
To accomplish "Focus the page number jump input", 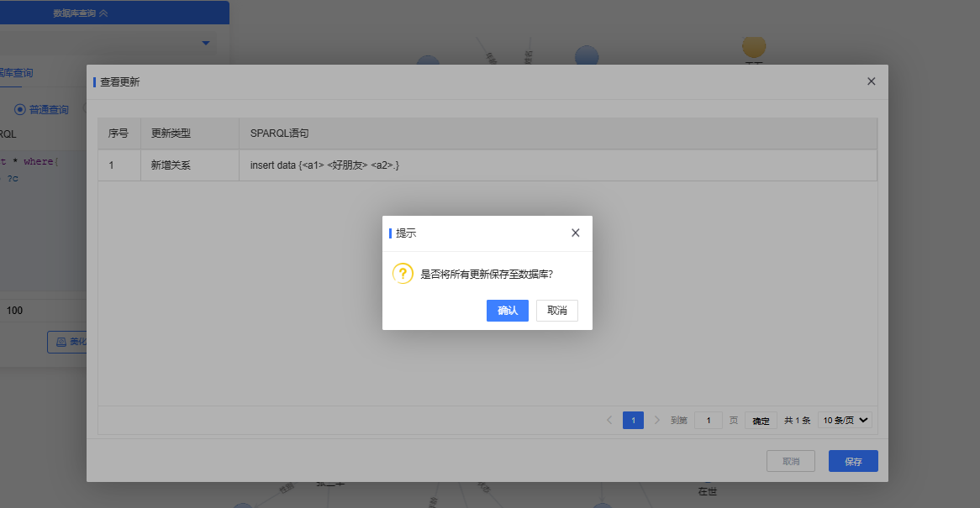I will tap(709, 420).
